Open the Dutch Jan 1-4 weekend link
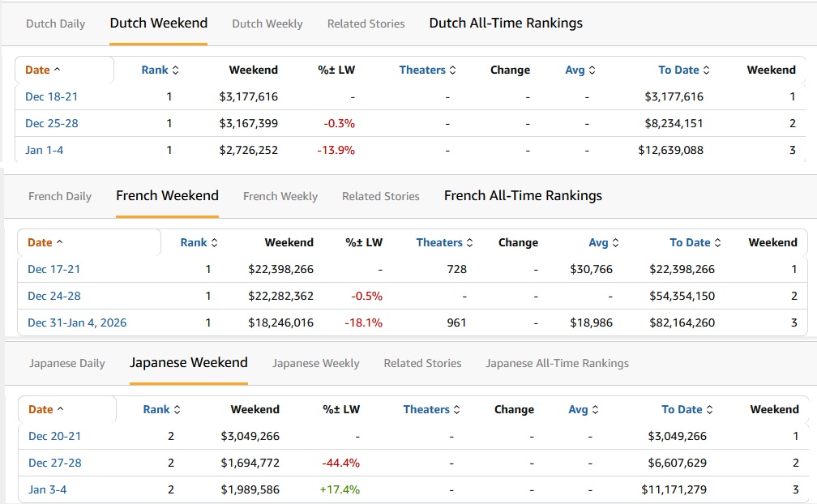Viewport: 817px width, 504px height. tap(45, 151)
